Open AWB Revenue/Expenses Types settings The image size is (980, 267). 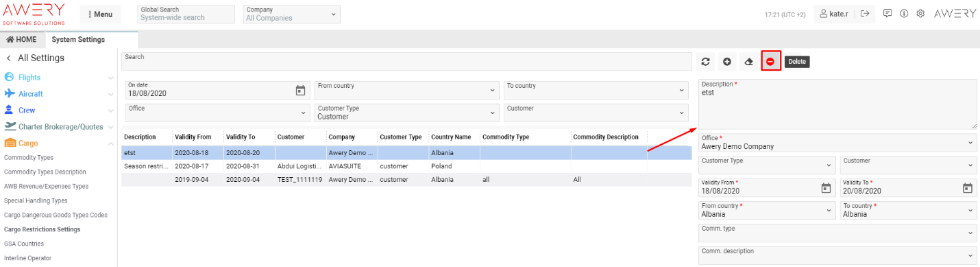click(x=46, y=186)
